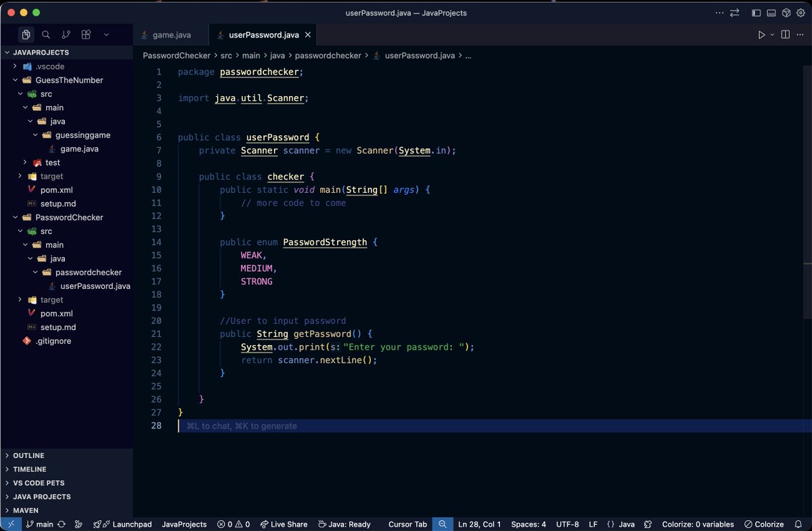
Task: Toggle Colorize from the status bar
Action: tap(764, 524)
